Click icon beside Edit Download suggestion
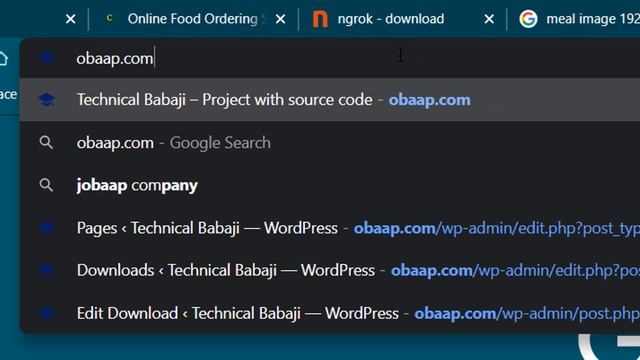This screenshot has width=640, height=360. (x=47, y=313)
